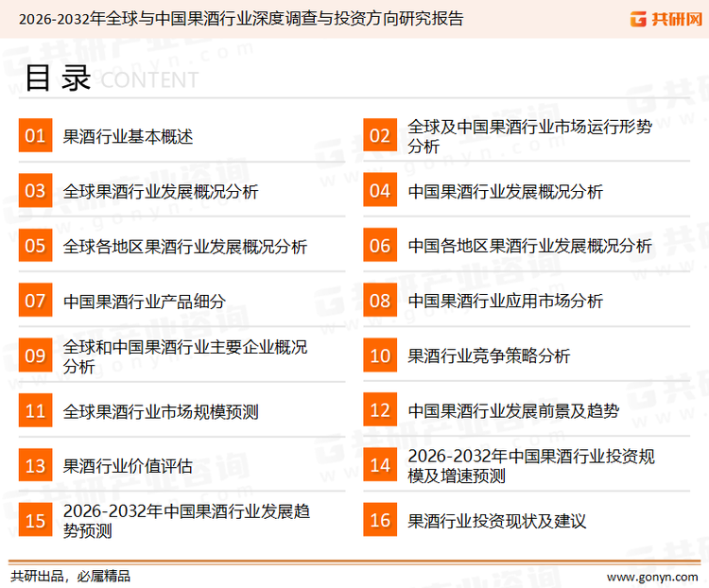Select chapter 全球果酒行业市场规模预测
Viewport: 709px width, 588px height.
tap(161, 411)
